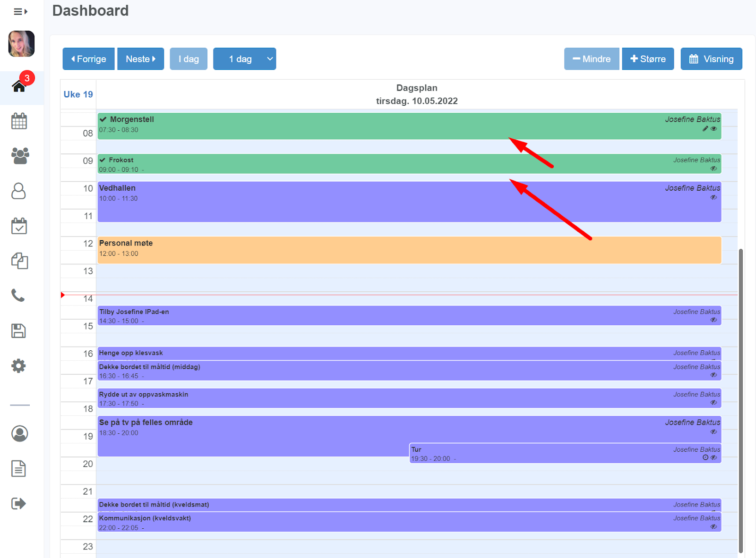This screenshot has height=558, width=756.
Task: Open the calendar grid sidebar icon
Action: pyautogui.click(x=19, y=121)
